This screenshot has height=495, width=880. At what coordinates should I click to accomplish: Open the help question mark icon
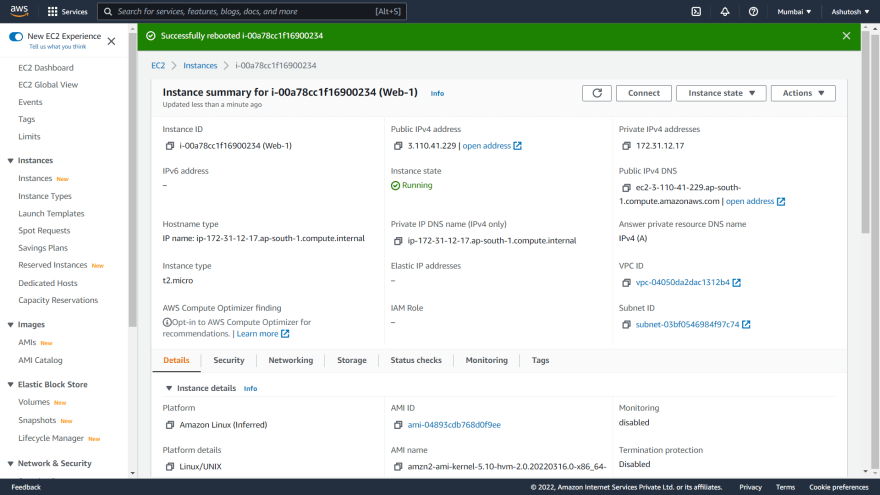pyautogui.click(x=753, y=11)
